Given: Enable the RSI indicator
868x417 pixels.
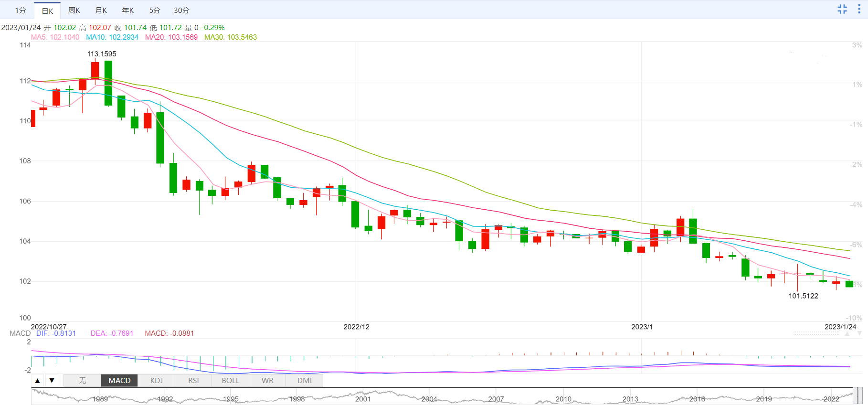Looking at the screenshot, I should pyautogui.click(x=193, y=381).
